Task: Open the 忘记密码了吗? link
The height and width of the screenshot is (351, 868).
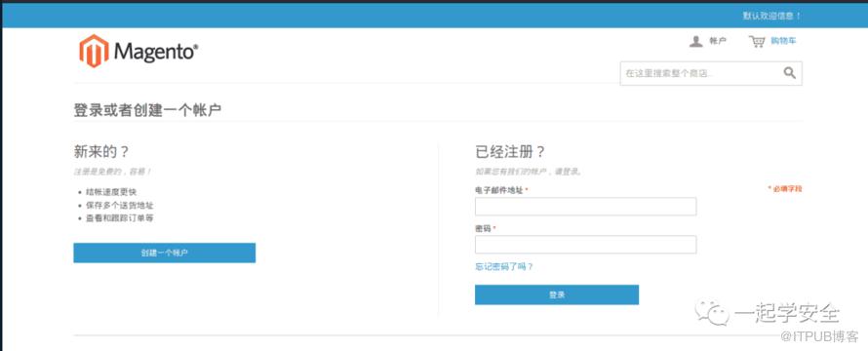Action: [504, 267]
